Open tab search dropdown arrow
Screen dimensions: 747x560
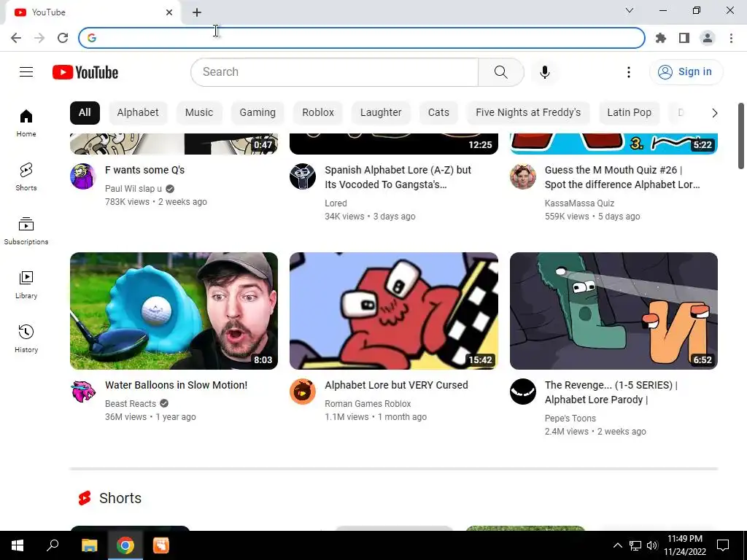click(630, 10)
